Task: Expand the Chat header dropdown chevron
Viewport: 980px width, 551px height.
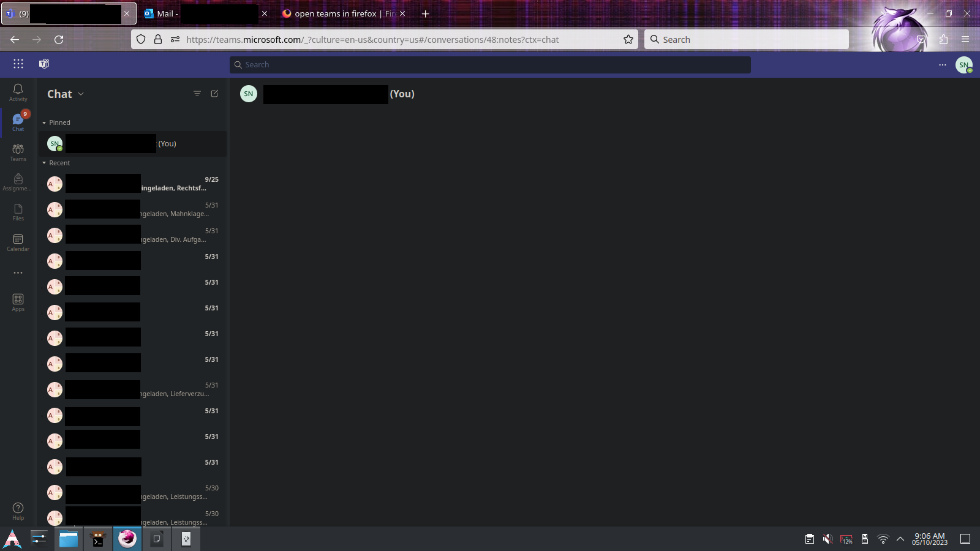Action: click(81, 94)
